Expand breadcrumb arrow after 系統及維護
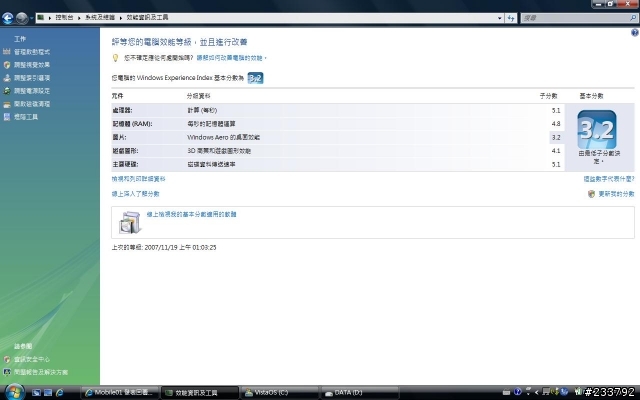Image resolution: width=640 pixels, height=400 pixels. coord(121,18)
